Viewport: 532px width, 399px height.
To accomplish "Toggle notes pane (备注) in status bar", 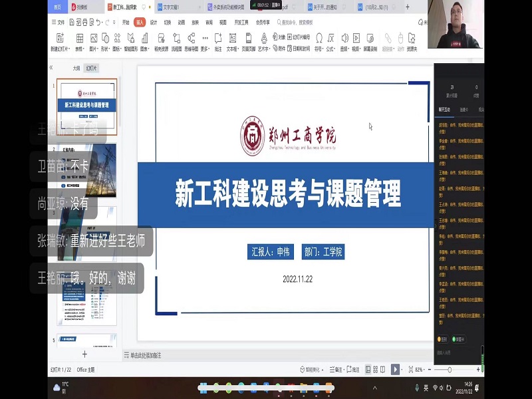I will click(x=336, y=370).
